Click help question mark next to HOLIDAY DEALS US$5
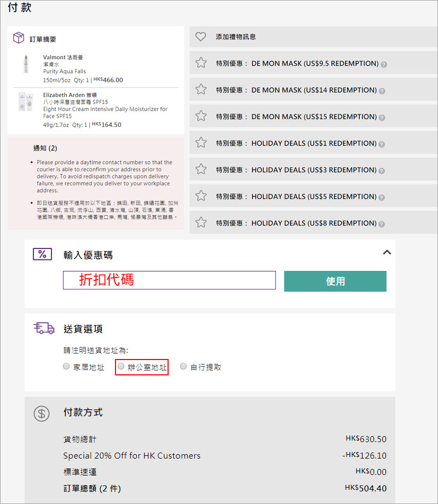 tap(382, 197)
